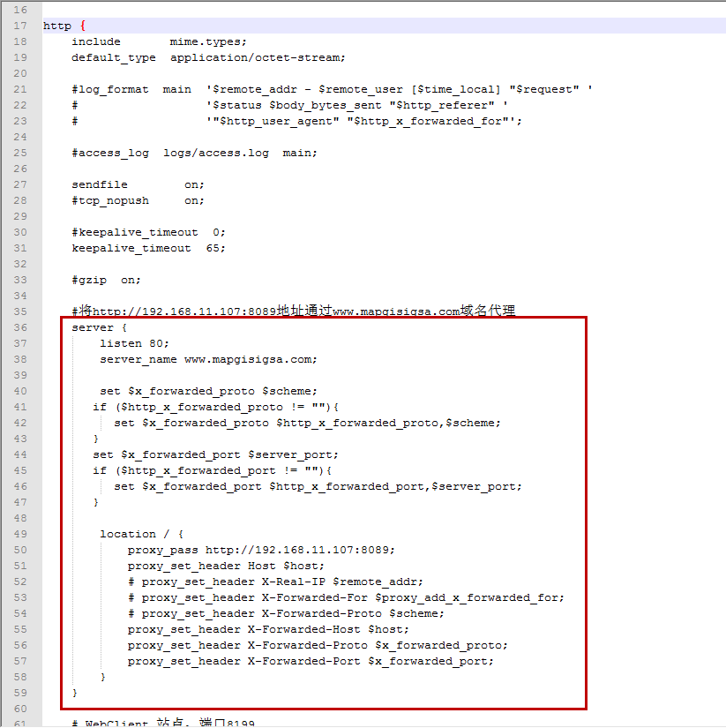This screenshot has width=726, height=728.
Task: Click line number 17 in the gutter
Action: [x=19, y=26]
